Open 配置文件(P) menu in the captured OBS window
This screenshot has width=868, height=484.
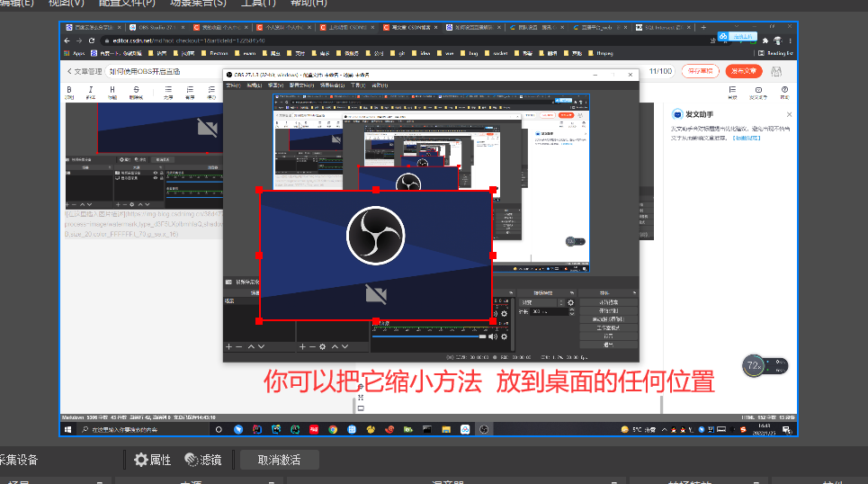[301, 85]
